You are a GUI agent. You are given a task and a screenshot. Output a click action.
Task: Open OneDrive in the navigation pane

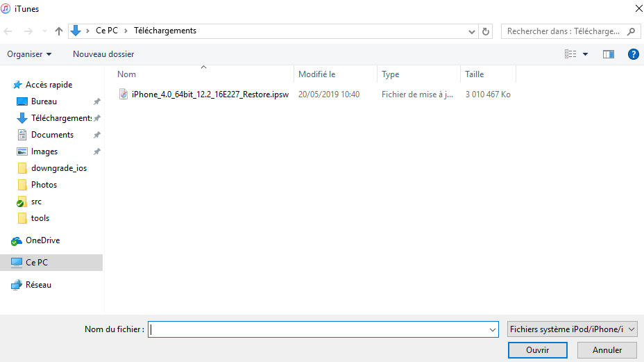[43, 240]
